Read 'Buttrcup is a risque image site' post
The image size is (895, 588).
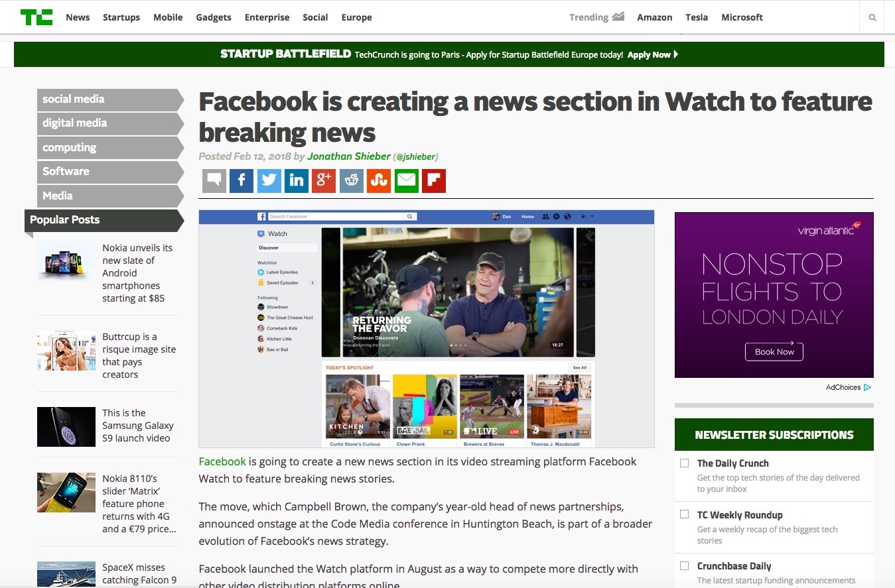(x=139, y=355)
